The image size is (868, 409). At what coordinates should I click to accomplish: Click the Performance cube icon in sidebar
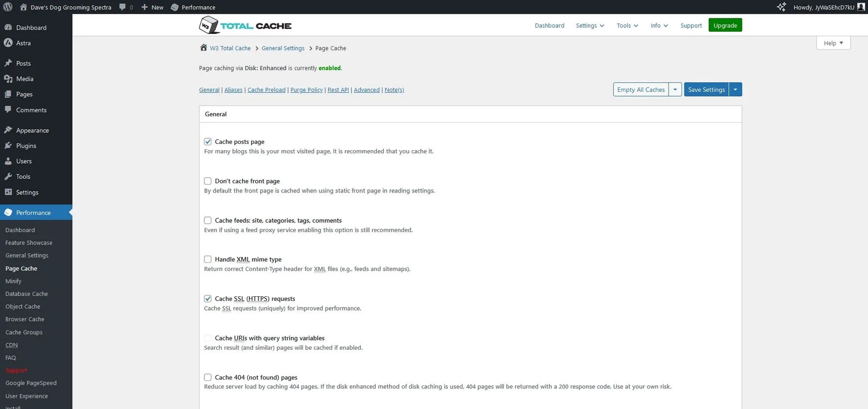click(x=8, y=213)
